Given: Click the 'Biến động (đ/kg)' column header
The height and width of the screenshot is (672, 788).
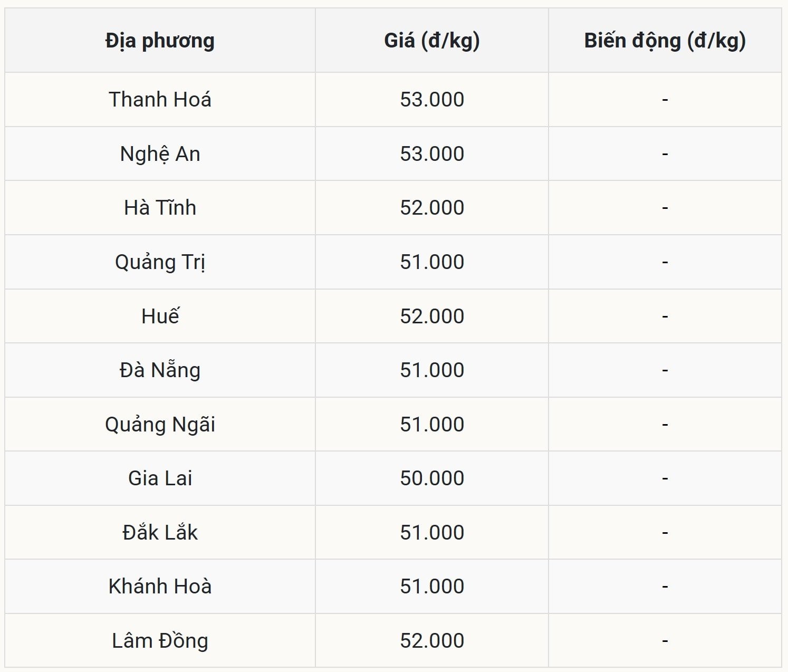Looking at the screenshot, I should pyautogui.click(x=665, y=41).
